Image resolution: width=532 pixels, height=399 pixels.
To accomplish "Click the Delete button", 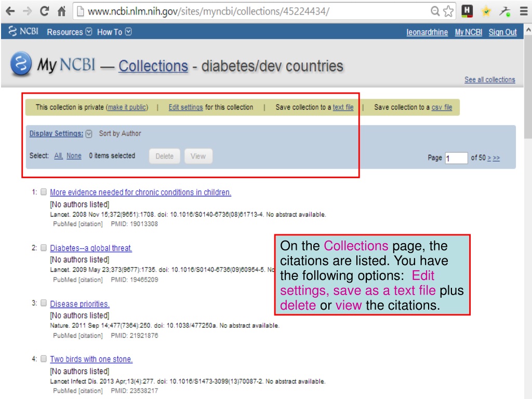I will pyautogui.click(x=165, y=156).
